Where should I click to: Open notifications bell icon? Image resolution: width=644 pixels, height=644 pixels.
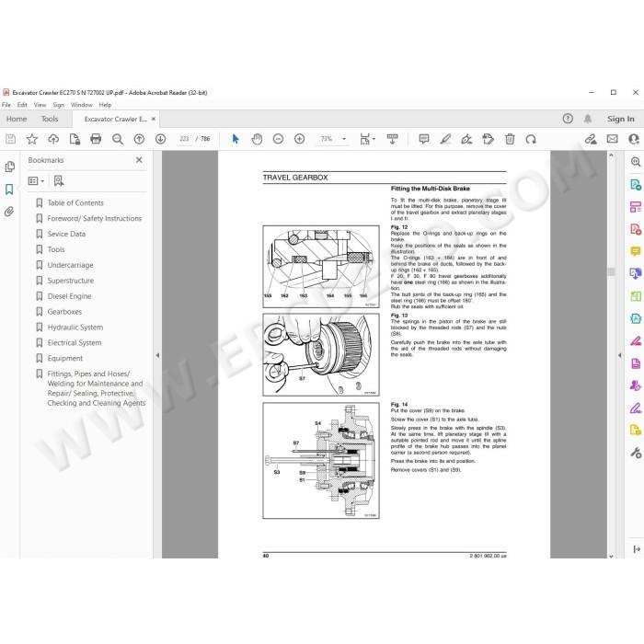tap(588, 119)
